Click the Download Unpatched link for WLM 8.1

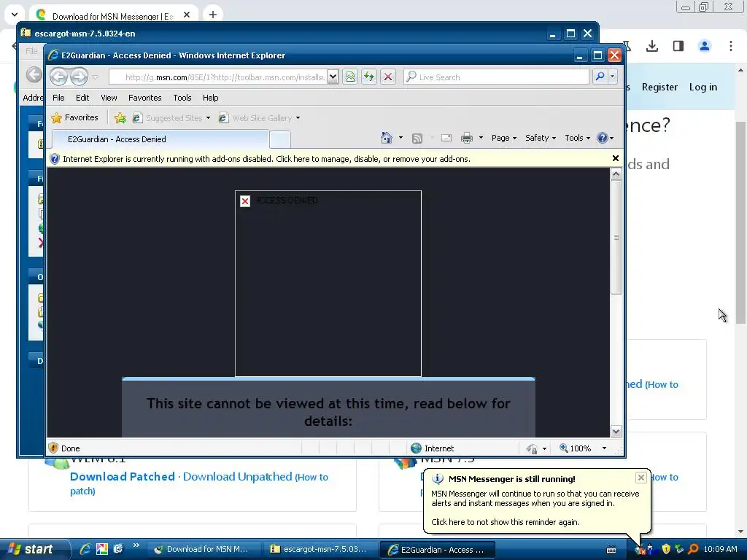coord(237,477)
